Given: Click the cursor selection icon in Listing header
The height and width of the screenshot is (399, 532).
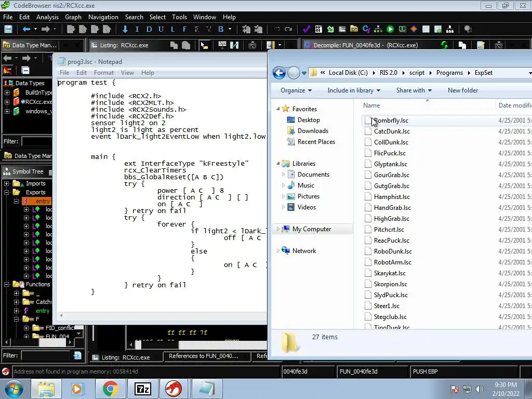Looking at the screenshot, I should pyautogui.click(x=204, y=45).
